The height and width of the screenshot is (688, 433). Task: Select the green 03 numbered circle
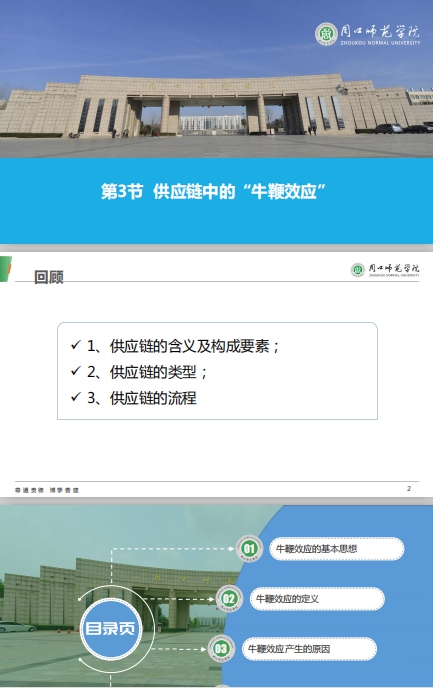click(221, 649)
